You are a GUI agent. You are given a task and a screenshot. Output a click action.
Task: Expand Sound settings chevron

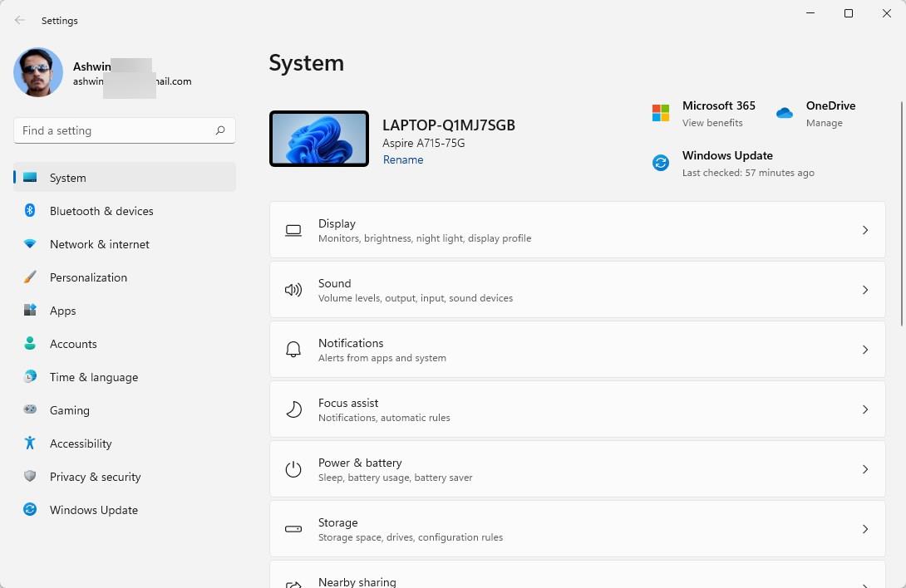click(865, 290)
